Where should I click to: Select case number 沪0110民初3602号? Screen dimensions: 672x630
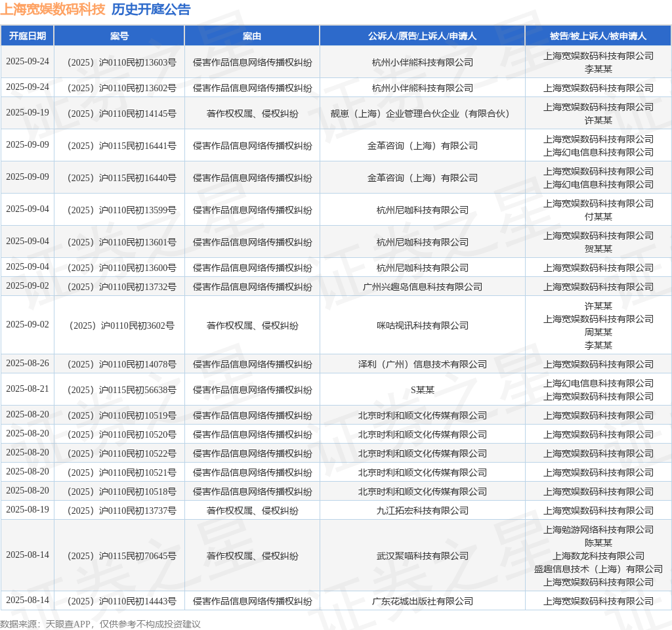pyautogui.click(x=121, y=325)
